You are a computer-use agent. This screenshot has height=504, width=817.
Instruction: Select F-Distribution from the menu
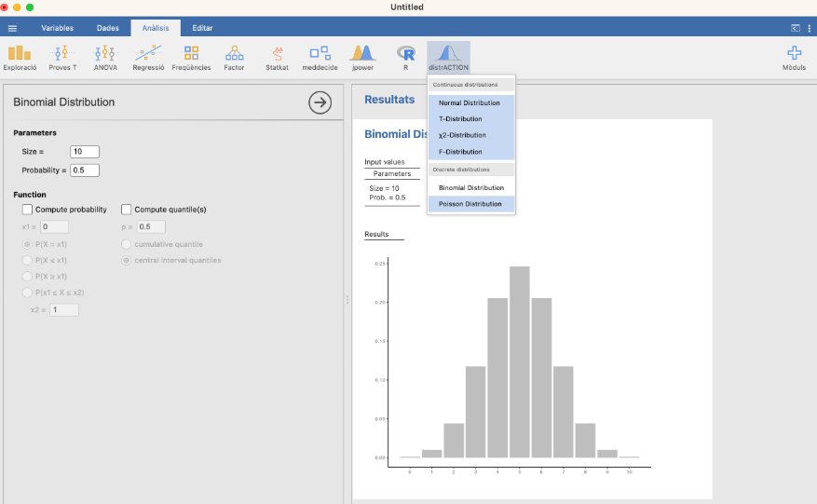coord(471,152)
